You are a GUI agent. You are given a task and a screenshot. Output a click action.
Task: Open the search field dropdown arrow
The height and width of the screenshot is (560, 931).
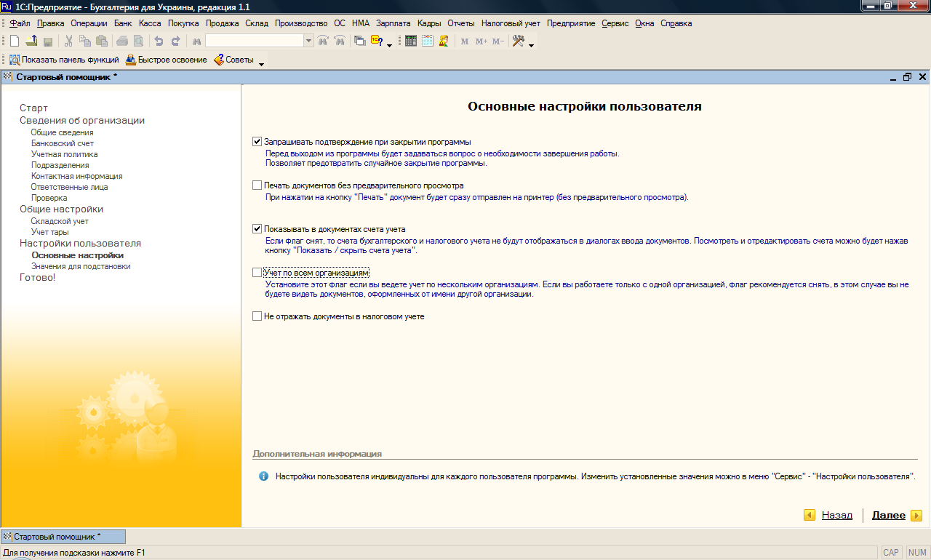pyautogui.click(x=309, y=41)
